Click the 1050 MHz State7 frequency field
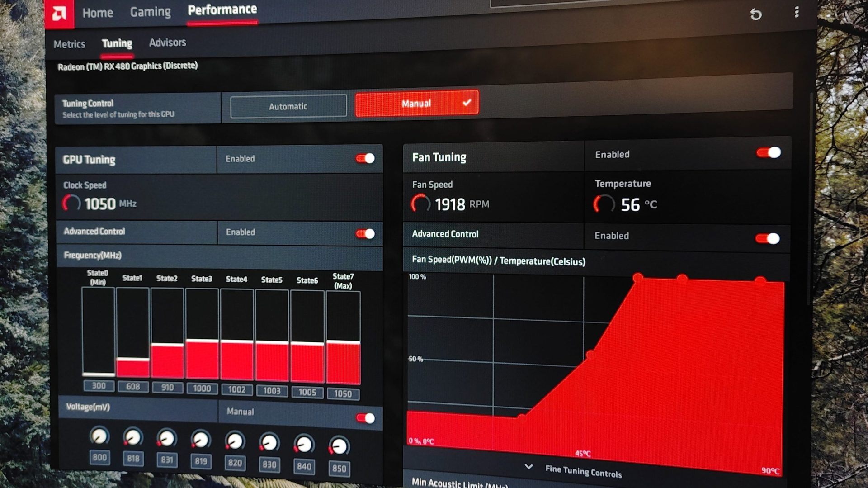Image resolution: width=868 pixels, height=488 pixels. 343,393
